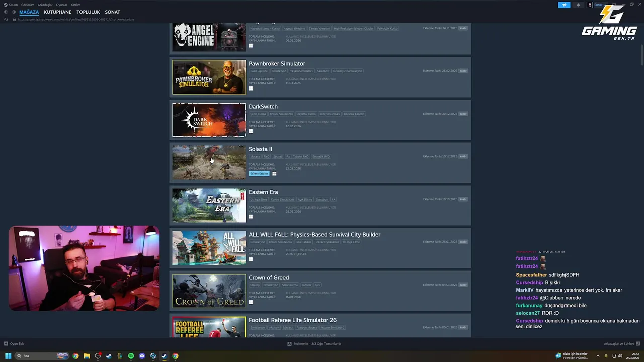The image size is (644, 362).
Task: Open the ALL WILL FALL game thumbnail
Action: point(209,248)
